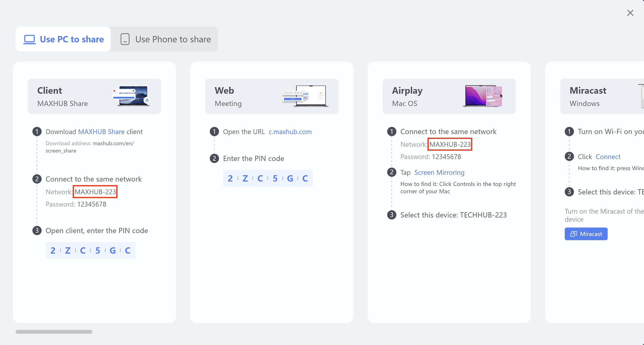Switch to Use Phone to share tab
The width and height of the screenshot is (644, 345).
coord(165,39)
